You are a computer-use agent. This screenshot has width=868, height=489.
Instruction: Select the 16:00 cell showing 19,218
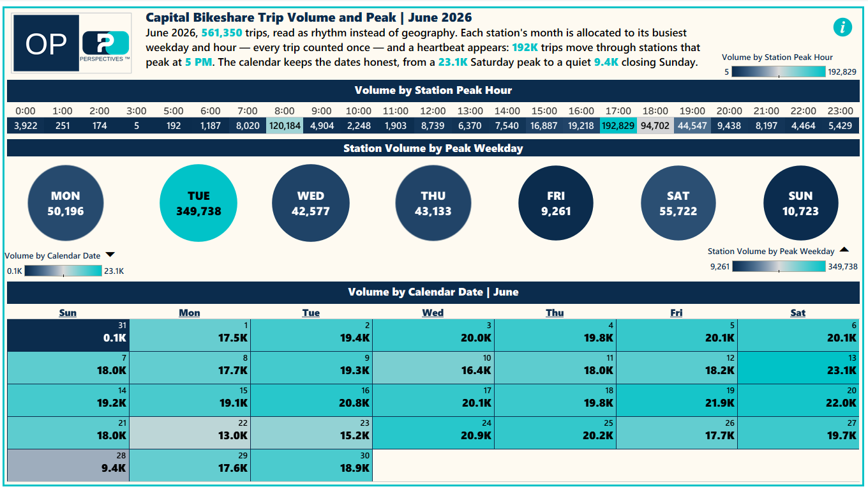coord(581,126)
